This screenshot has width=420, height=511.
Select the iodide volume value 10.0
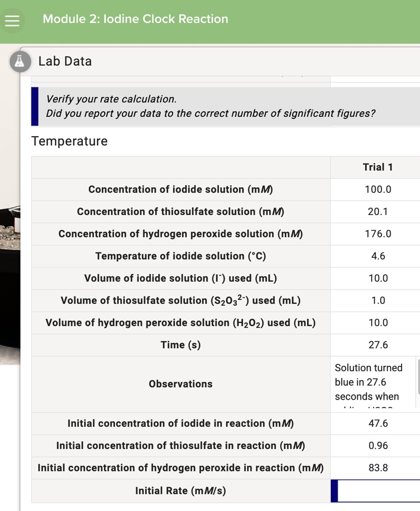(x=378, y=278)
